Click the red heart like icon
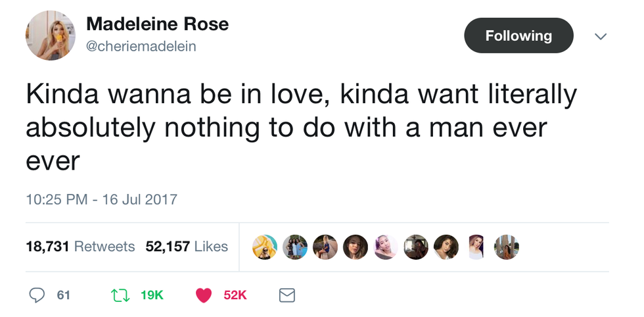644x317 pixels. [204, 295]
